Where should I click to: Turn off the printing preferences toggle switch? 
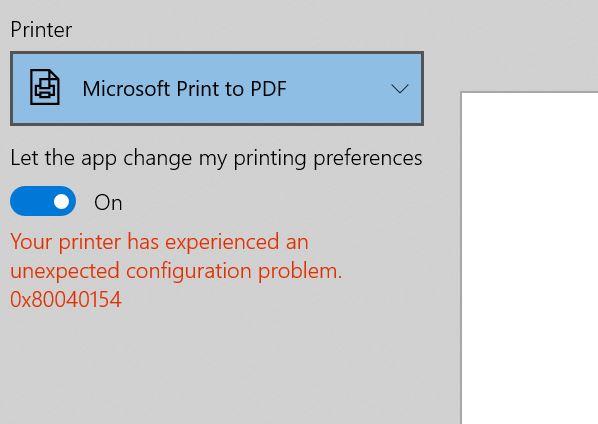tap(43, 201)
